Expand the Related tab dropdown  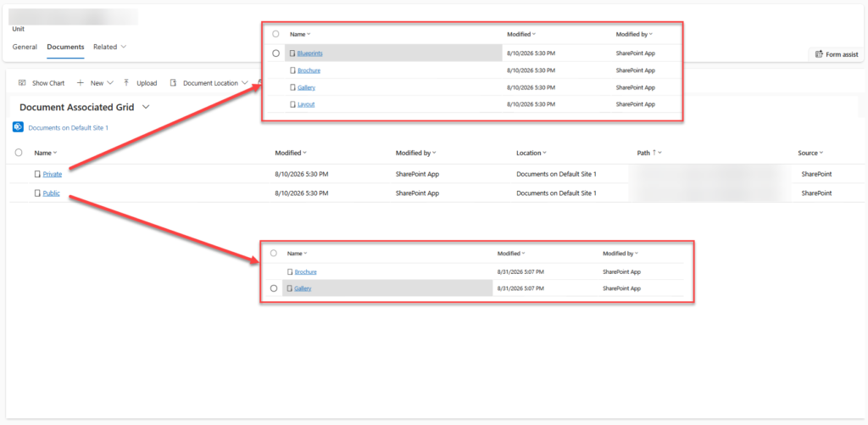point(124,47)
